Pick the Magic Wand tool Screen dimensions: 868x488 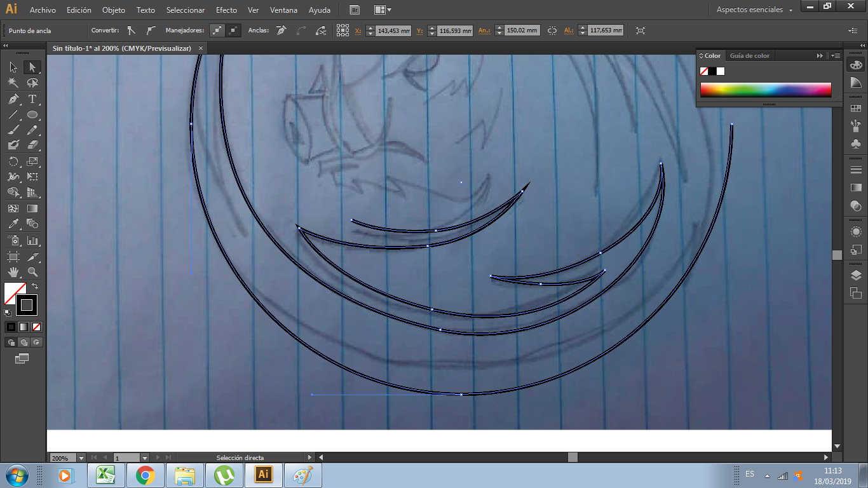[x=13, y=83]
